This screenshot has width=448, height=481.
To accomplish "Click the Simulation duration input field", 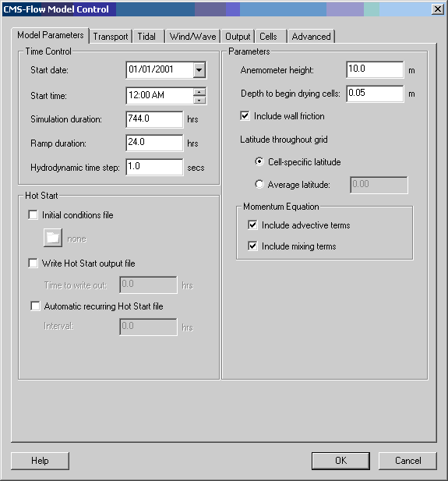I will [154, 119].
